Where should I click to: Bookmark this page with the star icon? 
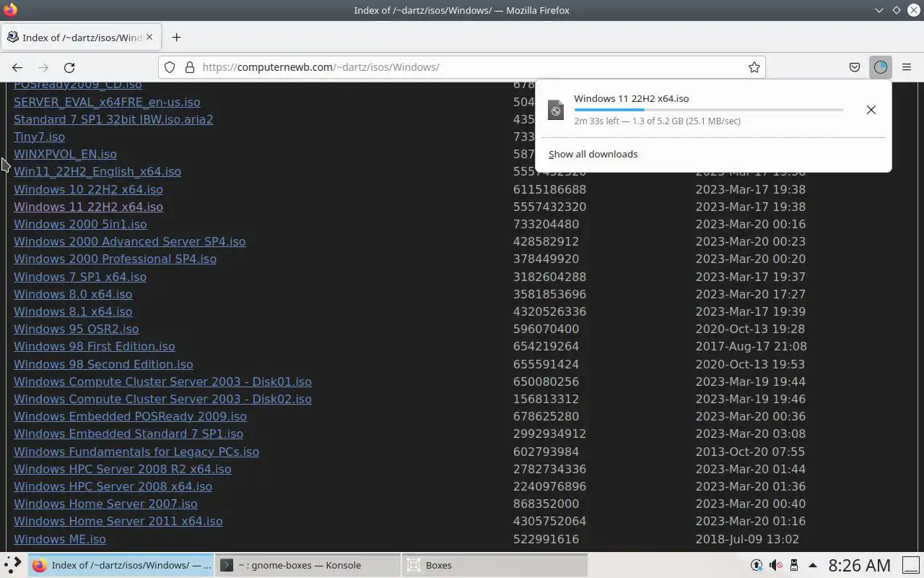[x=754, y=67]
